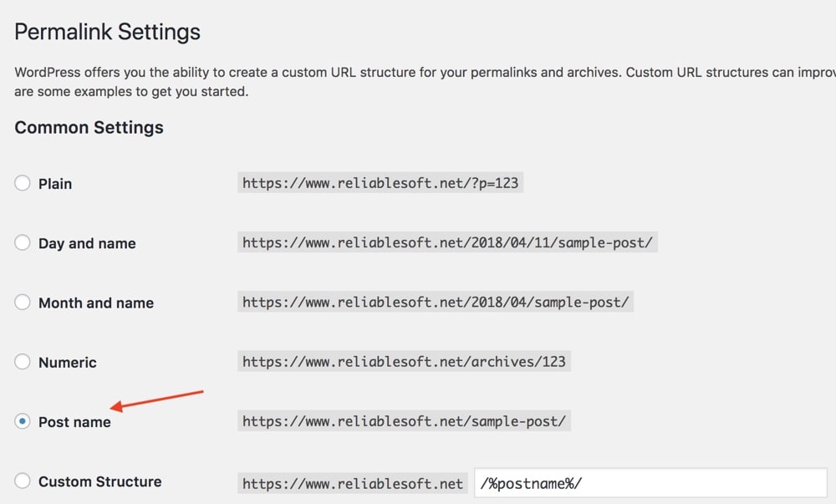The height and width of the screenshot is (504, 836).
Task: Click the 'Day and name' label text
Action: (x=87, y=243)
